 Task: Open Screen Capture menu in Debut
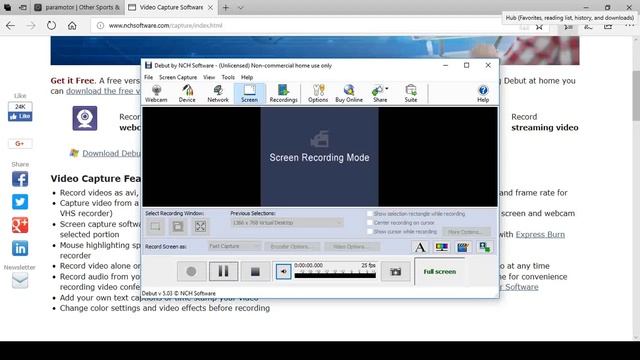pyautogui.click(x=178, y=77)
